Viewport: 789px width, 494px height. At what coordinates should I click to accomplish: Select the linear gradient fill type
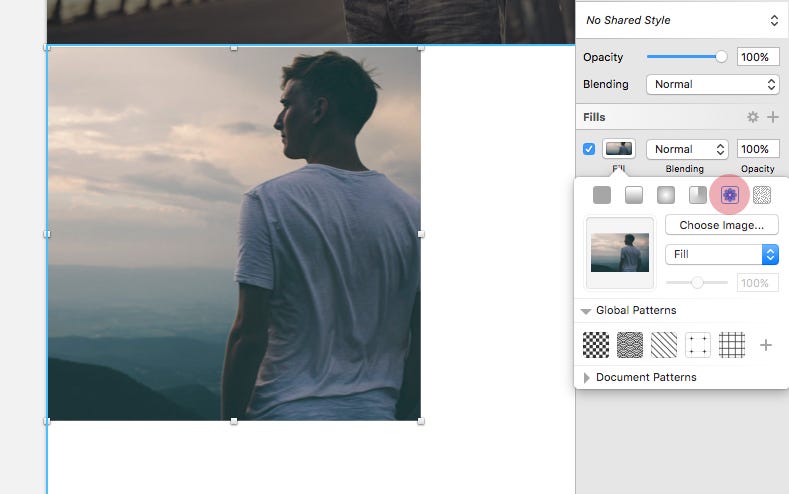[634, 195]
